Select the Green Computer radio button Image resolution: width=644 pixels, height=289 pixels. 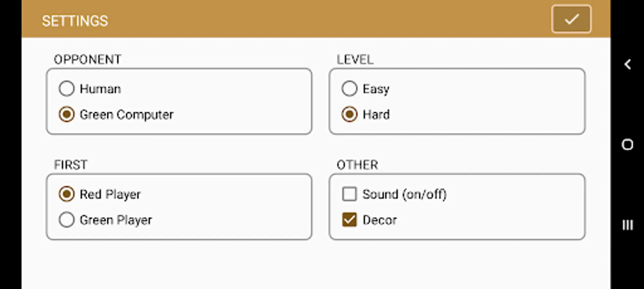67,114
